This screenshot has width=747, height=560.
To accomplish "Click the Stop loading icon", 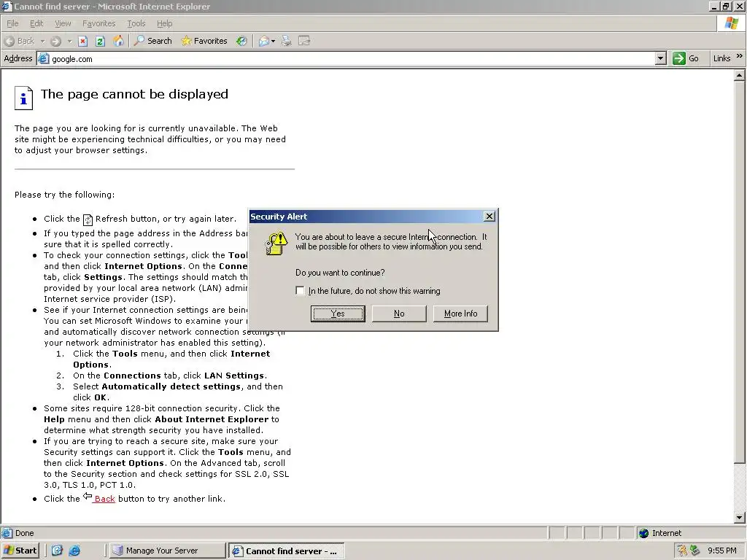I will pyautogui.click(x=83, y=41).
